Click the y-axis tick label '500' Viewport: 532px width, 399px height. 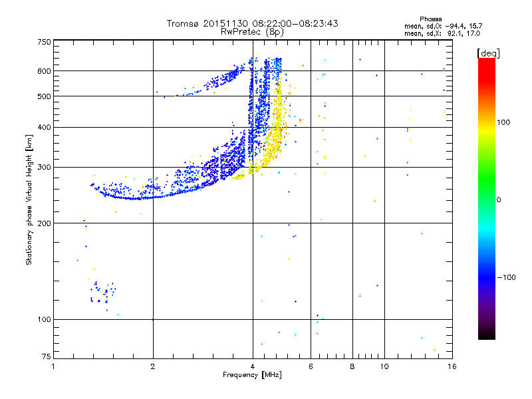[x=44, y=96]
